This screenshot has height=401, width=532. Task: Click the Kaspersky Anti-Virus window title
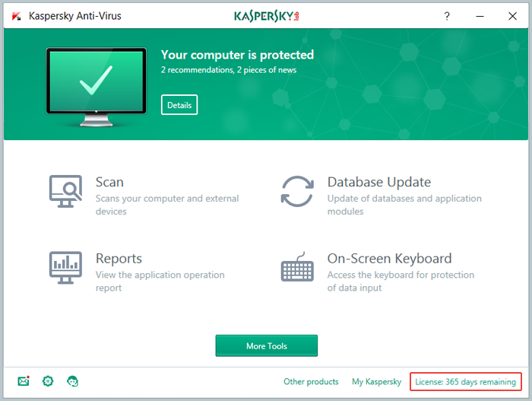click(x=75, y=16)
